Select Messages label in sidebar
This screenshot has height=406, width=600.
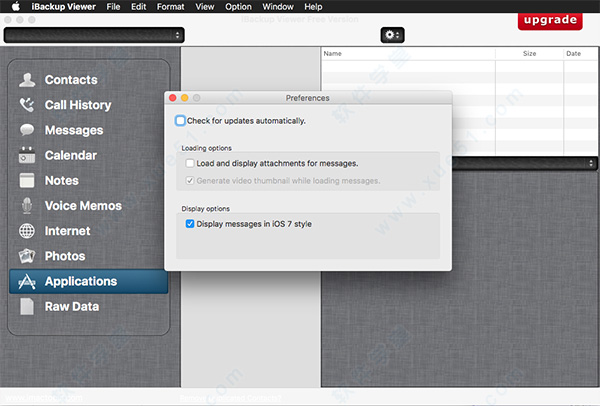(74, 130)
